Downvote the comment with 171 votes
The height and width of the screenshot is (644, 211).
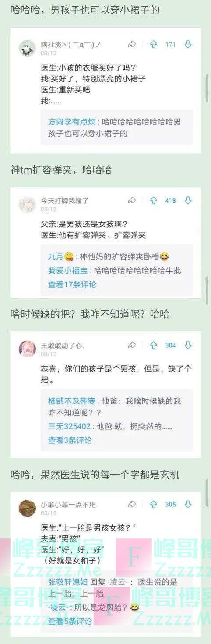(188, 44)
